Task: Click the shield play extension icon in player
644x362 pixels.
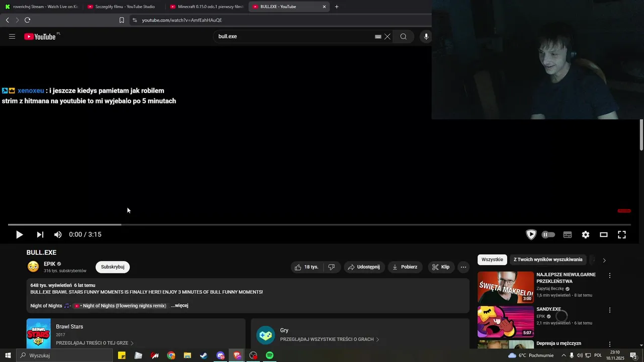Action: (x=531, y=234)
